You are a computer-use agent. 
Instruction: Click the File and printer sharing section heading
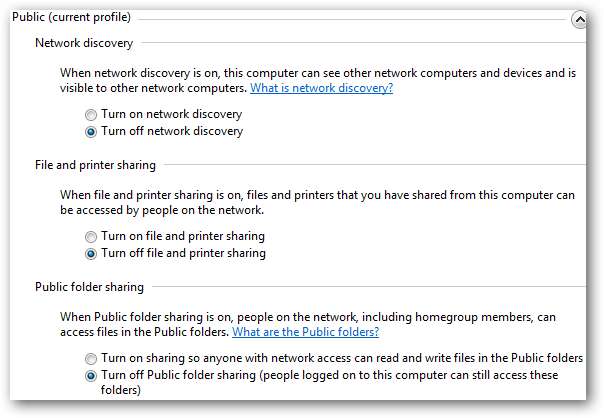[95, 165]
